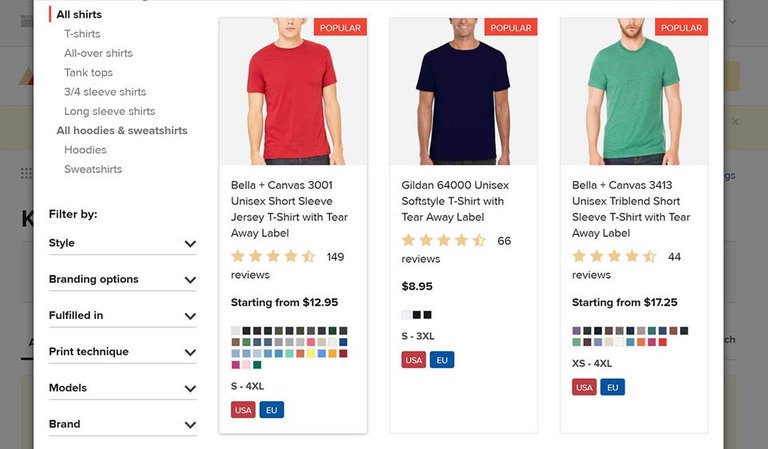Open Gildan 64000 Unisex Softstyle title link
The height and width of the screenshot is (449, 768).
(455, 201)
